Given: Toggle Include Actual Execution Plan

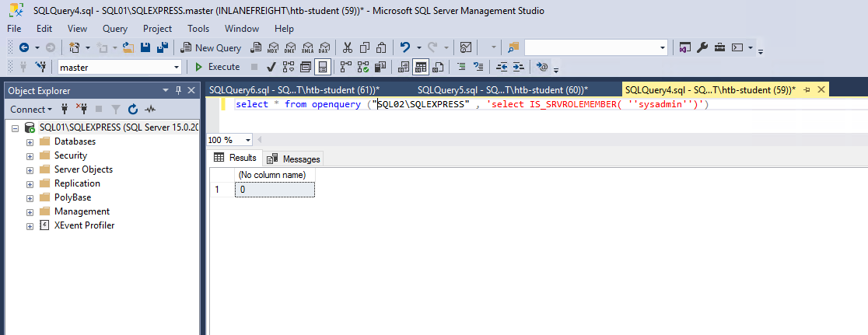Looking at the screenshot, I should 345,67.
